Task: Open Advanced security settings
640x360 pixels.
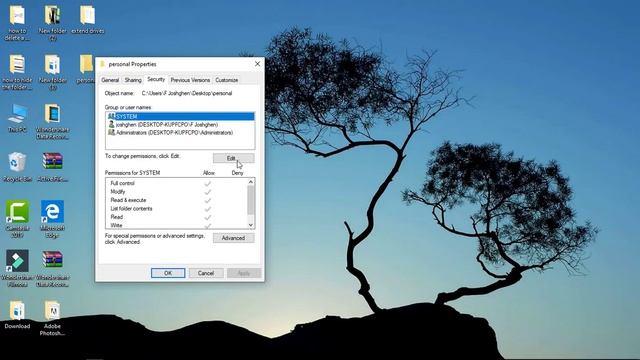Action: (233, 238)
